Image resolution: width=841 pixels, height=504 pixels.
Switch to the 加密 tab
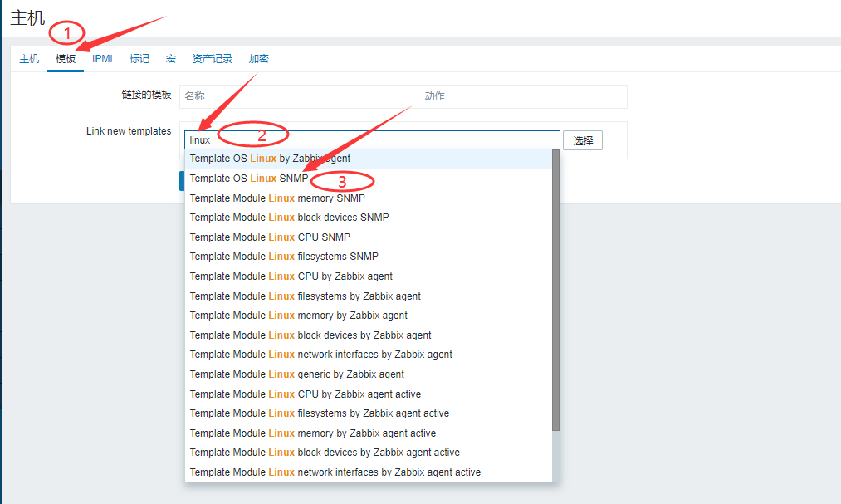tap(258, 59)
